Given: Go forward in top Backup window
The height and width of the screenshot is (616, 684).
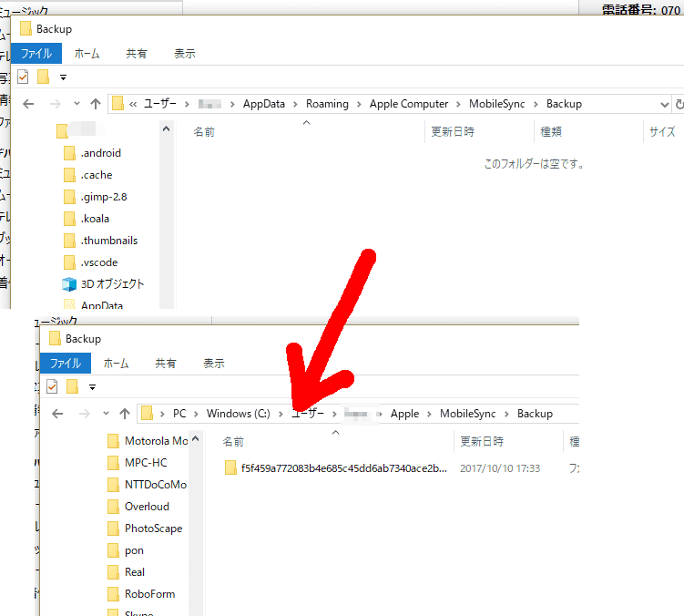Looking at the screenshot, I should pyautogui.click(x=55, y=104).
